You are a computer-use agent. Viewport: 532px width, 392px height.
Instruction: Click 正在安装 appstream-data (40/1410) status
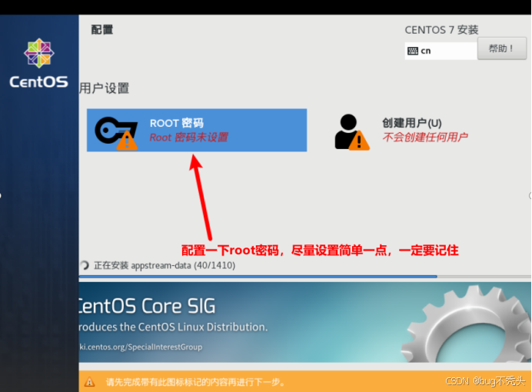165,265
